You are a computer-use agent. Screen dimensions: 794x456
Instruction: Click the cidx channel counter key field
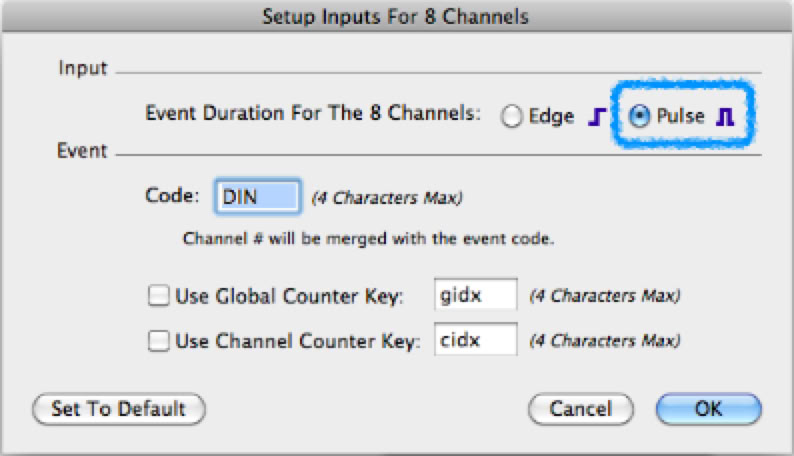pyautogui.click(x=476, y=341)
